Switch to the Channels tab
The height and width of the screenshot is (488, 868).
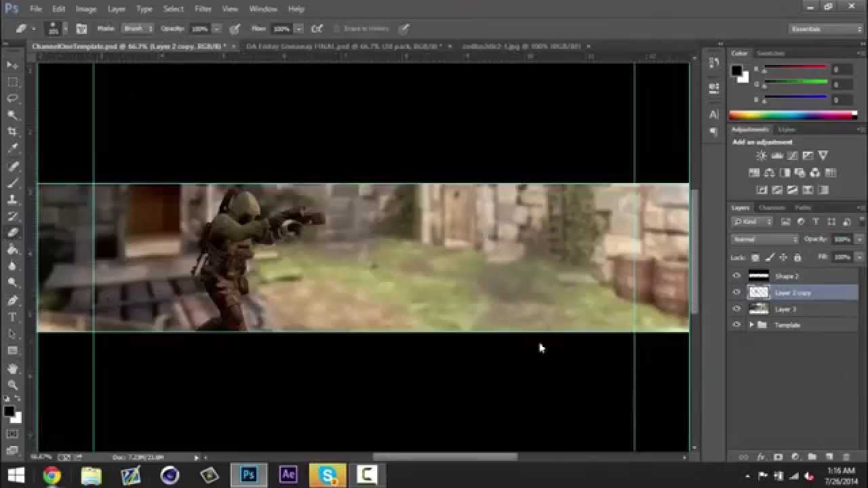coord(772,207)
